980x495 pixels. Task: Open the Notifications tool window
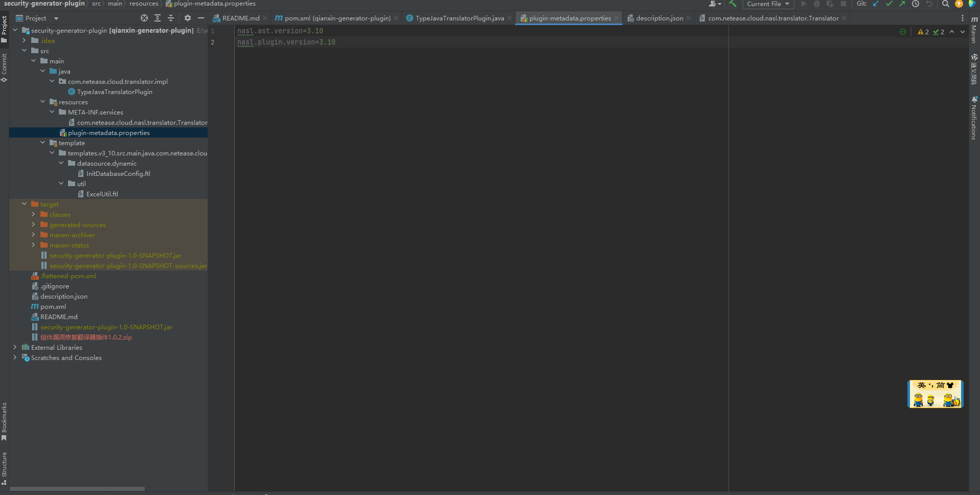tap(974, 118)
